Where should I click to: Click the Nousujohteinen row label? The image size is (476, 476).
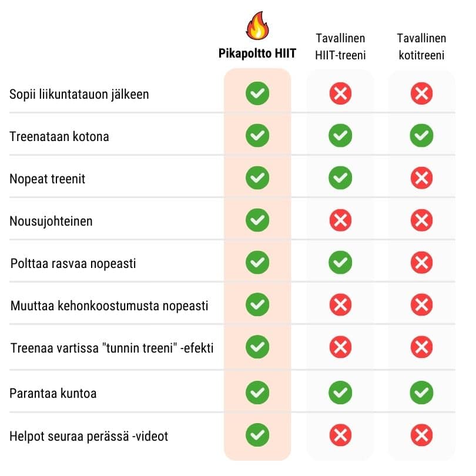click(51, 221)
